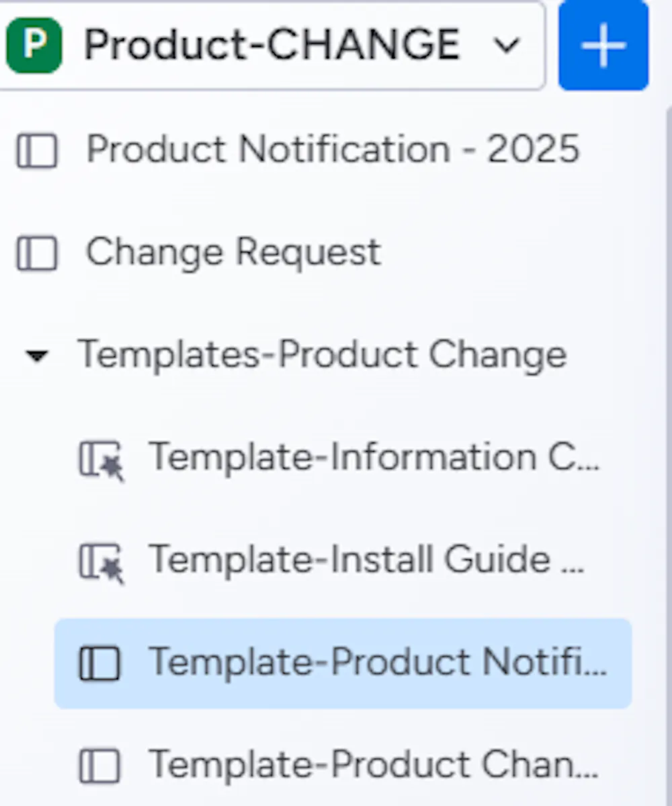672x806 pixels.
Task: Select the highlighted Template-Product Notifi... board
Action: (376, 662)
